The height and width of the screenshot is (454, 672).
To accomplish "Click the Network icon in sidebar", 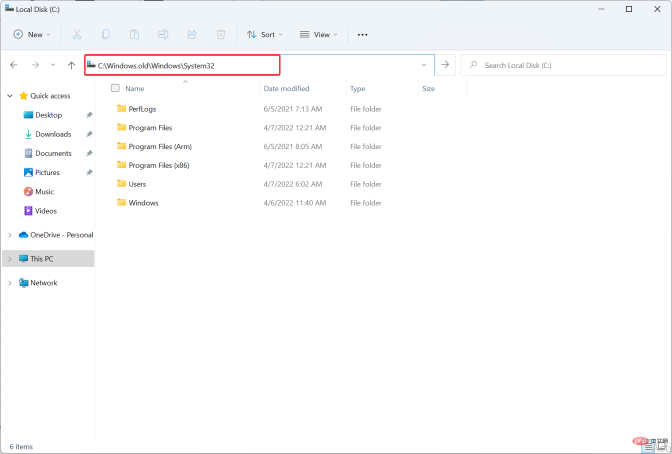I will (24, 283).
